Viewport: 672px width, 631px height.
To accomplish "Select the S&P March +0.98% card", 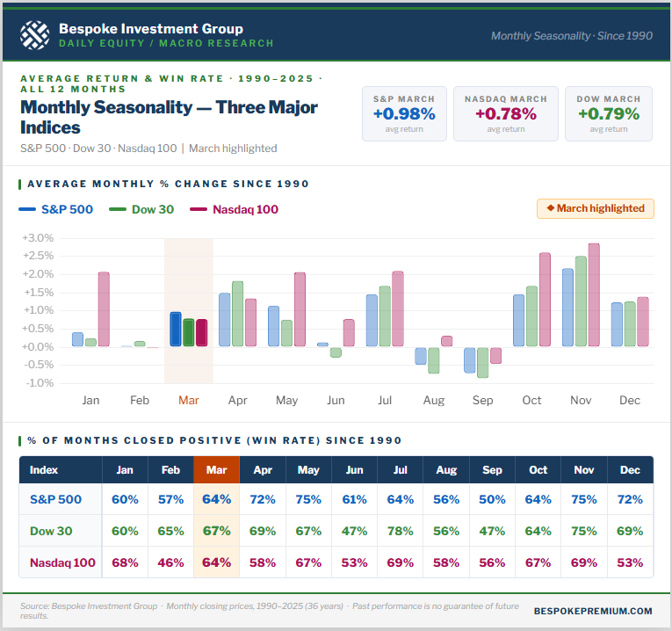I will point(404,113).
